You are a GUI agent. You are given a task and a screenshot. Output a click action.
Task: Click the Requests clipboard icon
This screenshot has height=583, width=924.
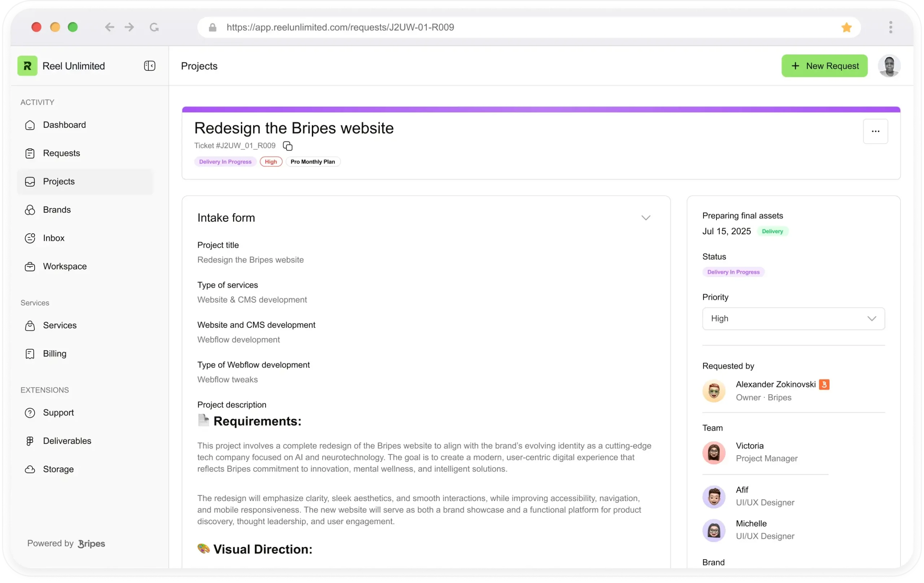(x=30, y=153)
